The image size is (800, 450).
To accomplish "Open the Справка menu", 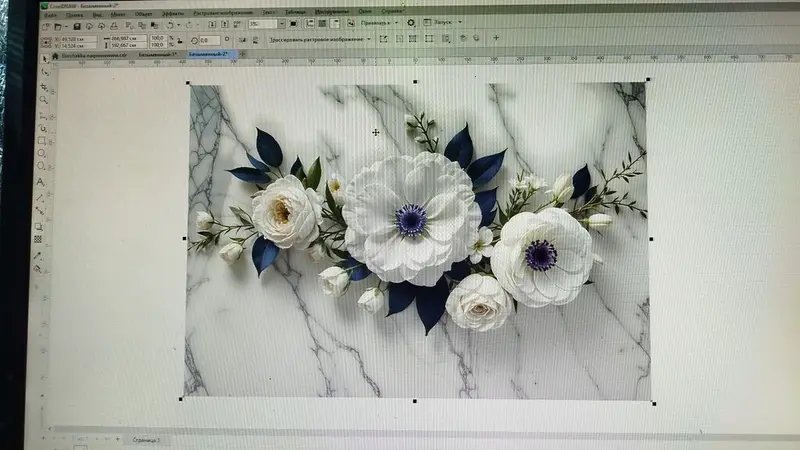I will (x=392, y=10).
